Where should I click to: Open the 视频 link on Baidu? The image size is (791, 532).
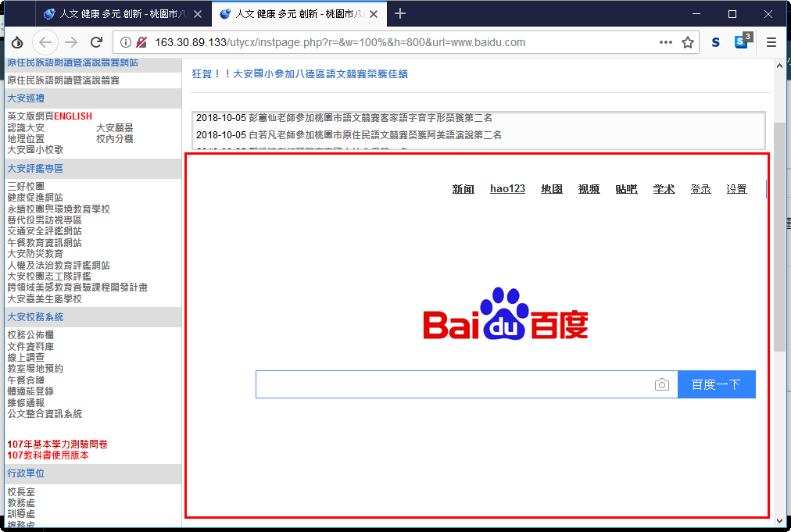coord(589,189)
